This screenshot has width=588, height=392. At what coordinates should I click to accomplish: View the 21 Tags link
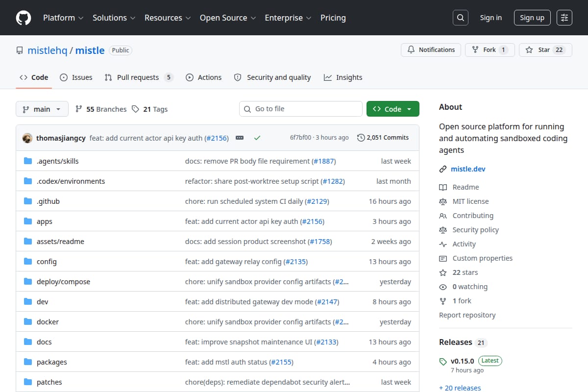(150, 109)
